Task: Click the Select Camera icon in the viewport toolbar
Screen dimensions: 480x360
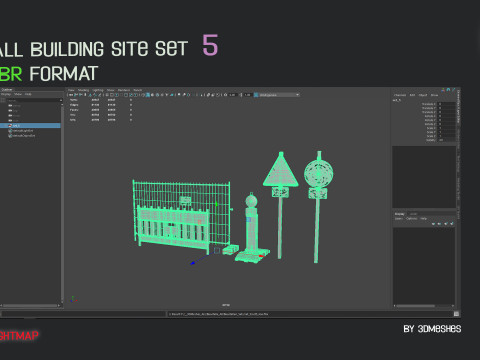Action: (71, 95)
